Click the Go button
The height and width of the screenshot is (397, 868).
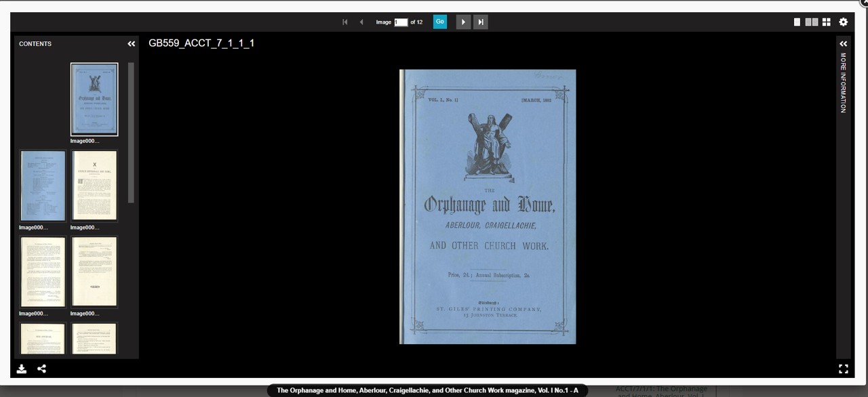click(x=440, y=22)
